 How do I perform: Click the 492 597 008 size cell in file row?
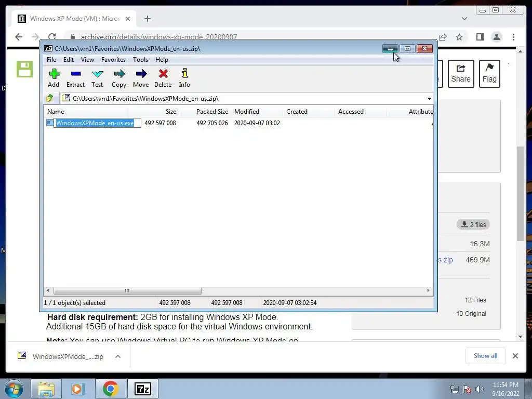[x=160, y=123]
